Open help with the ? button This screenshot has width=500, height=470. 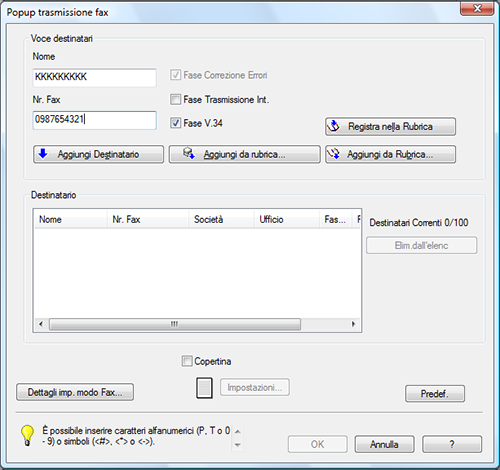point(452,444)
